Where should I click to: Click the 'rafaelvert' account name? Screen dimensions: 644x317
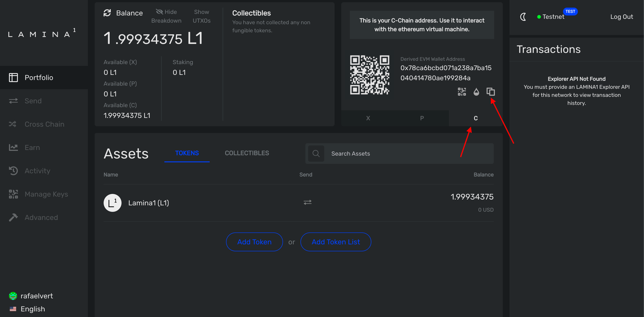pyautogui.click(x=37, y=296)
